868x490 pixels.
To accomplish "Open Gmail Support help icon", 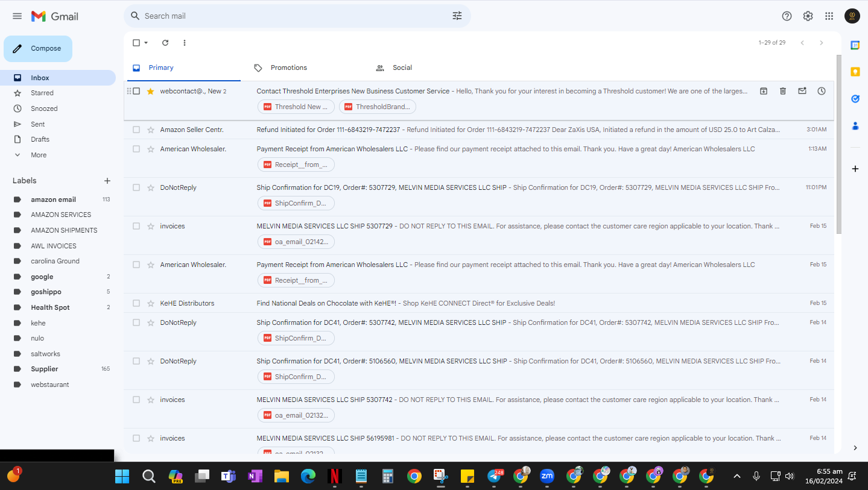I will pos(787,16).
